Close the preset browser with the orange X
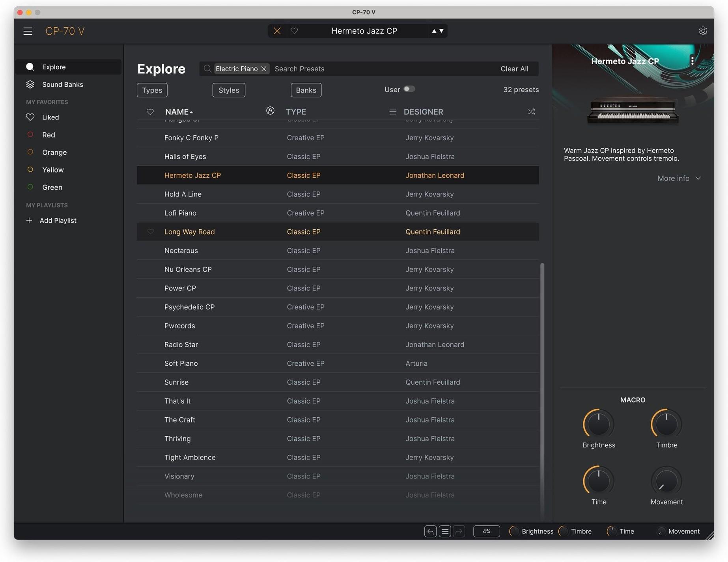 click(277, 31)
